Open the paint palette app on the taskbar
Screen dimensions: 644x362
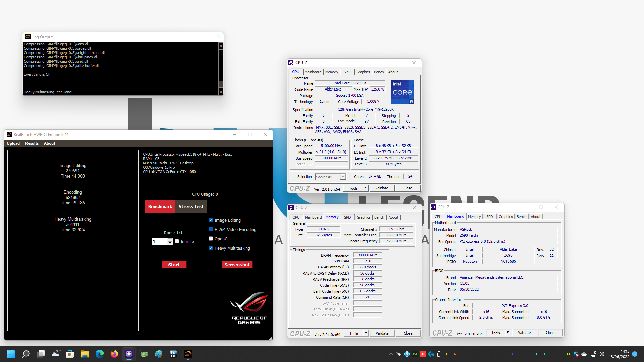(159, 354)
